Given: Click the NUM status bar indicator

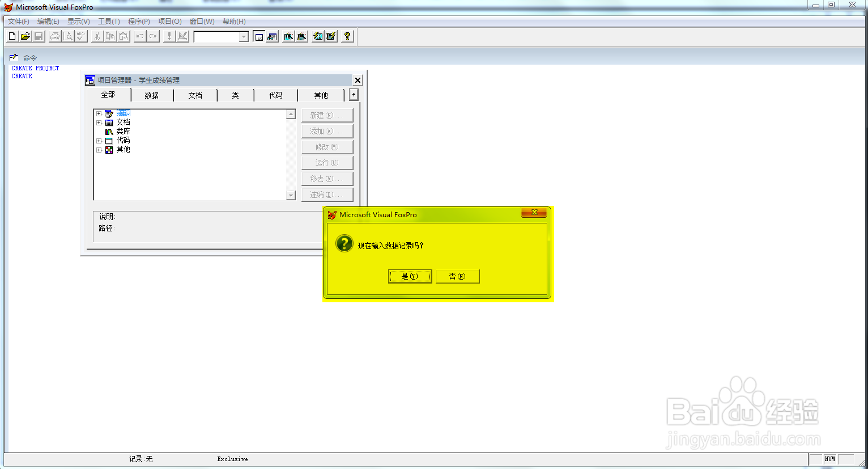Looking at the screenshot, I should [830, 459].
